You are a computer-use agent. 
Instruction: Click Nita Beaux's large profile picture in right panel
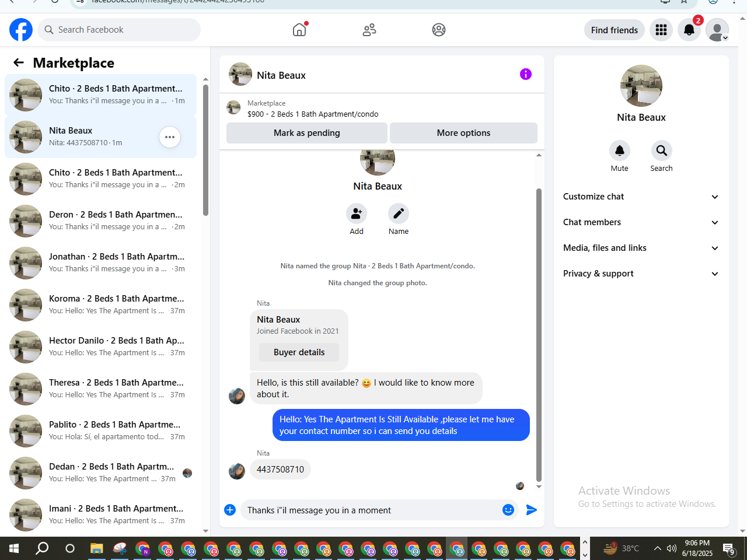click(641, 86)
